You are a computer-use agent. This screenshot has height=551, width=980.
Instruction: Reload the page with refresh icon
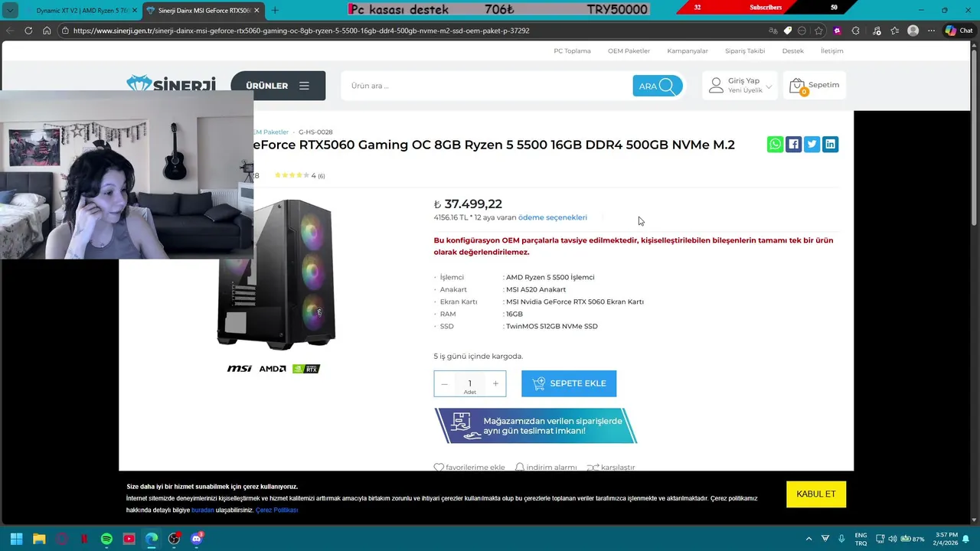(28, 31)
